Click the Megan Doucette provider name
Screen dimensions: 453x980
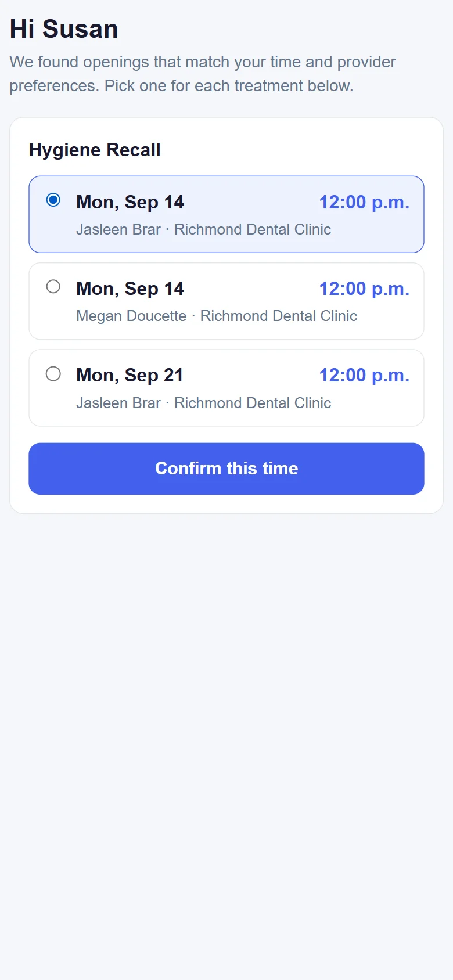tap(131, 316)
